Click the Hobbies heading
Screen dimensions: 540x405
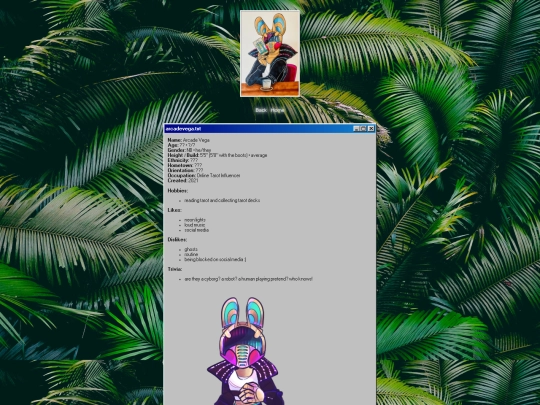(x=178, y=190)
